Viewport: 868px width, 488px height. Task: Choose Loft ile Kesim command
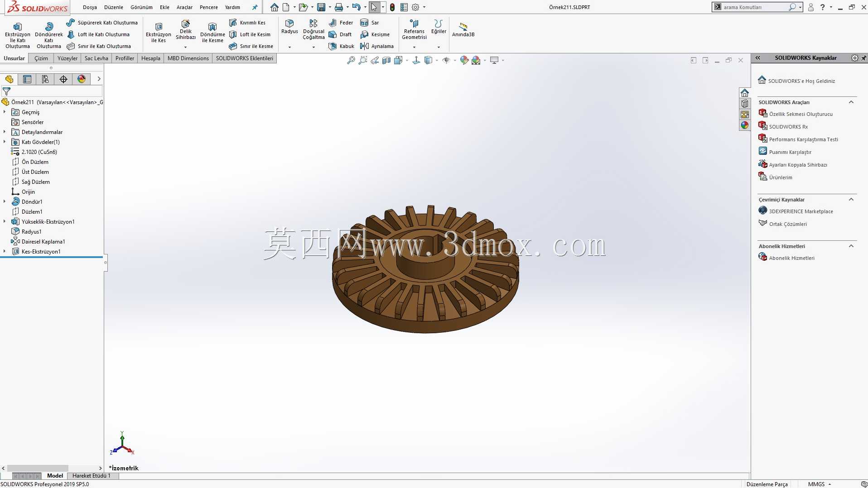point(250,34)
